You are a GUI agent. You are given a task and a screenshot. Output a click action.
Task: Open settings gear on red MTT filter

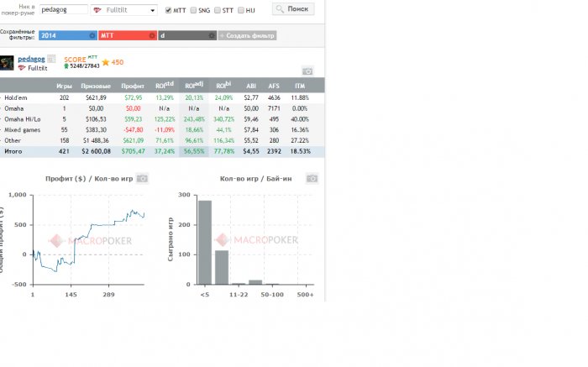click(152, 35)
